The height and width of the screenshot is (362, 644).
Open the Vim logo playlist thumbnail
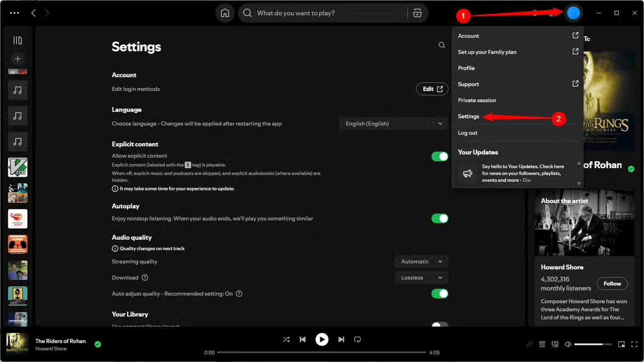tap(18, 167)
